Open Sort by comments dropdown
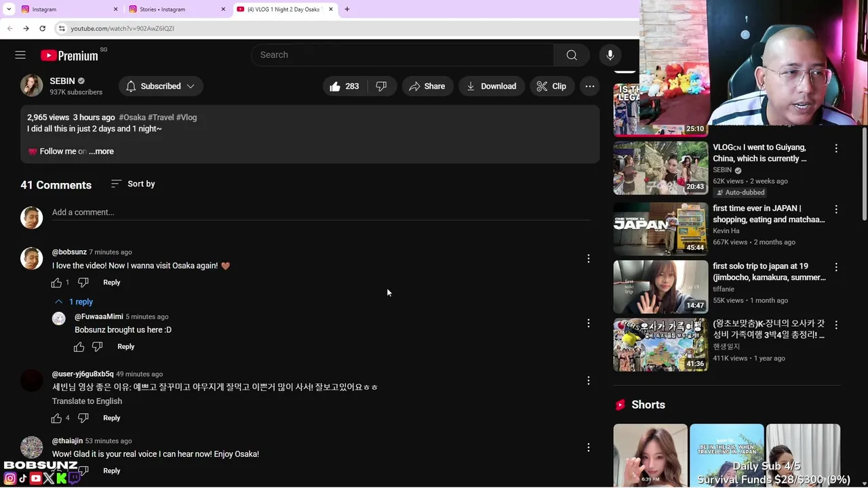Viewport: 868px width, 488px height. [133, 184]
